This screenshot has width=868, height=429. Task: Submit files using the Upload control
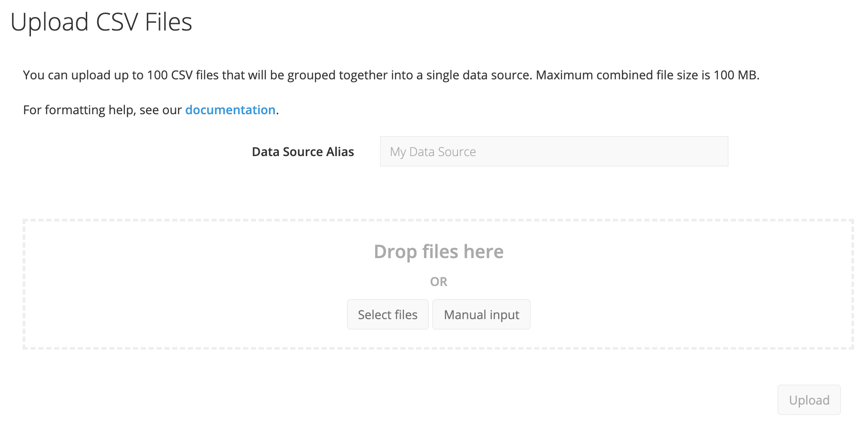809,400
